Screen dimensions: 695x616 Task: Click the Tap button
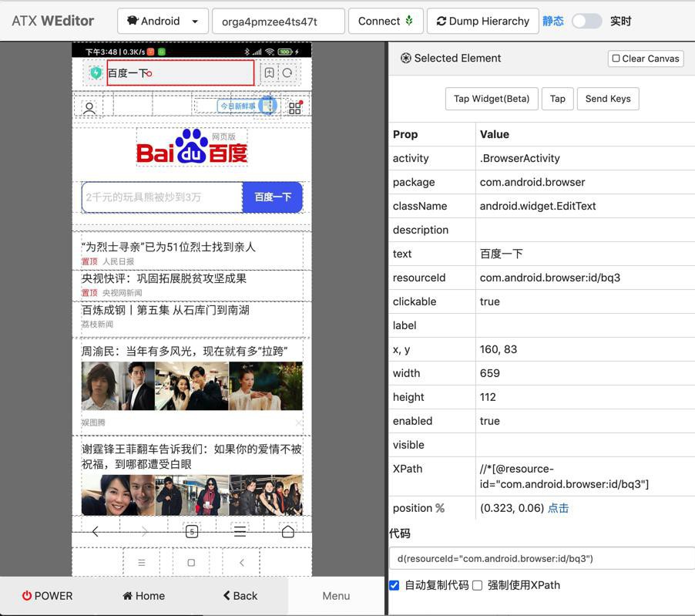point(558,99)
